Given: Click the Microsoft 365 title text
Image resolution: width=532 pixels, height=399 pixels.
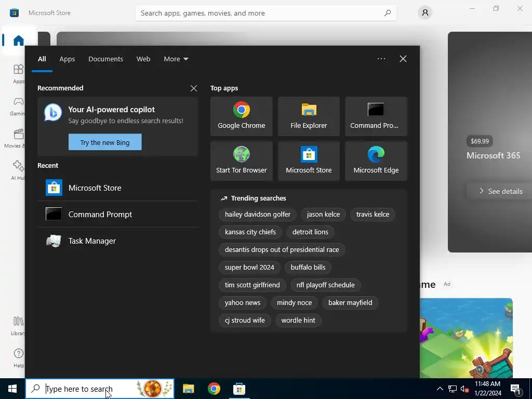Looking at the screenshot, I should point(494,155).
